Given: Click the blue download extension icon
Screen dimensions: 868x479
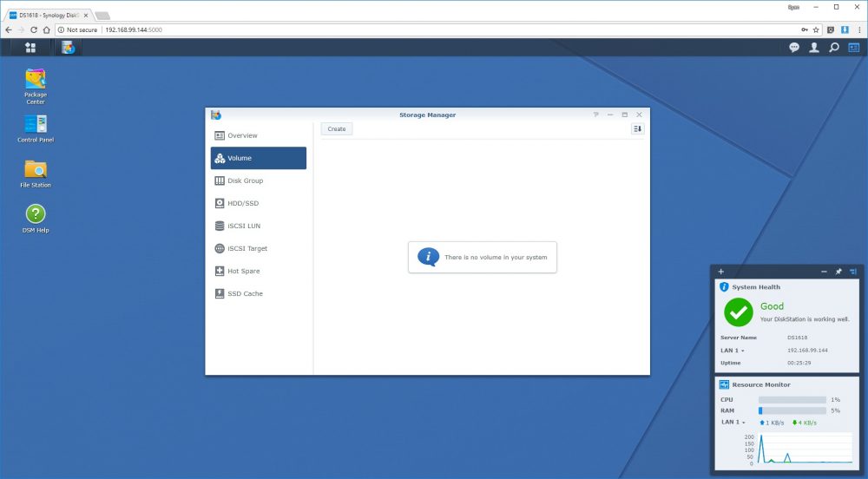Looking at the screenshot, I should tap(845, 30).
